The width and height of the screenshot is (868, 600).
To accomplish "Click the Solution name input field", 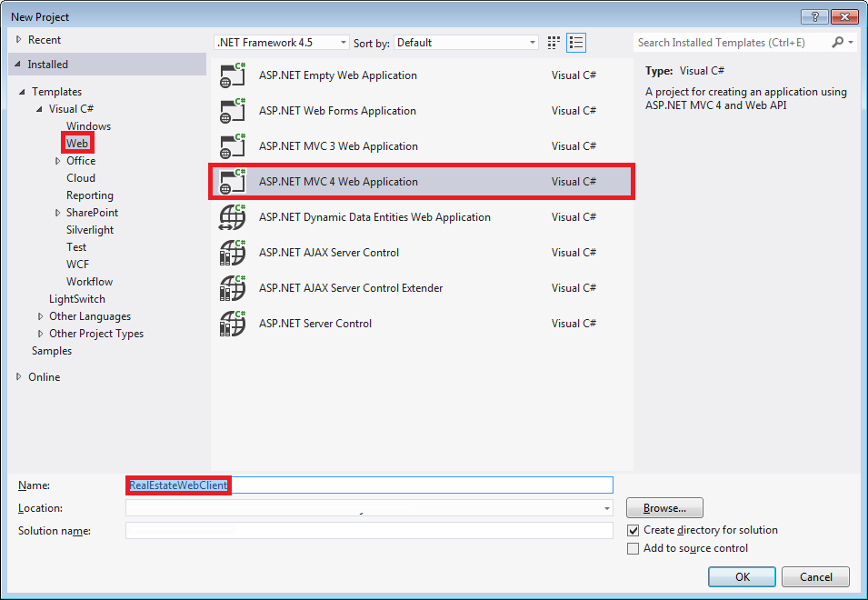I will [369, 531].
